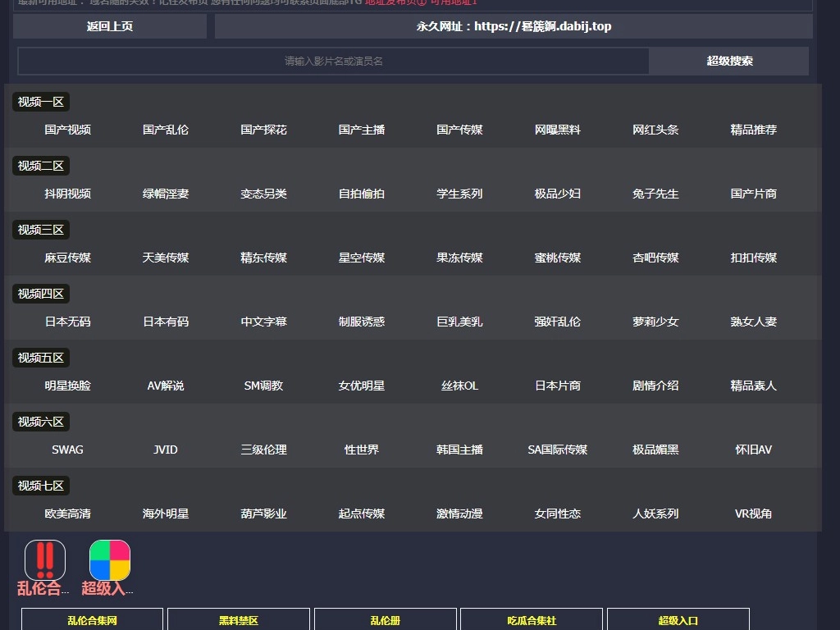Select the VR视角 category
The height and width of the screenshot is (630, 840).
[x=753, y=514]
